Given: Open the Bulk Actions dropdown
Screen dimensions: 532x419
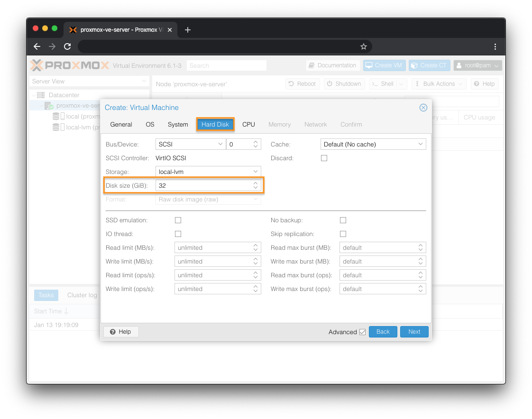Looking at the screenshot, I should click(x=439, y=84).
